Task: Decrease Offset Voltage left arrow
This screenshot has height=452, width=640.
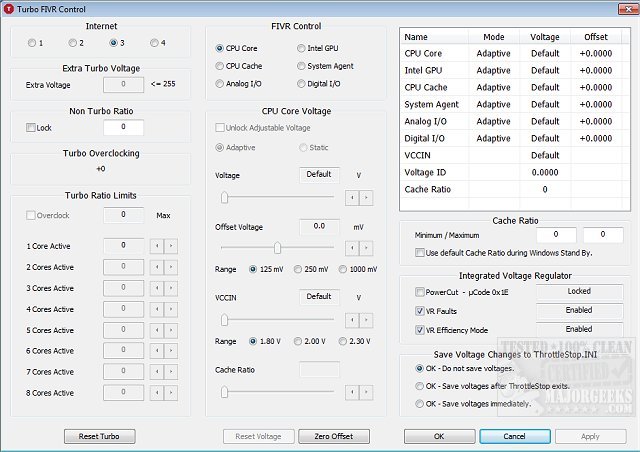Action: click(352, 248)
